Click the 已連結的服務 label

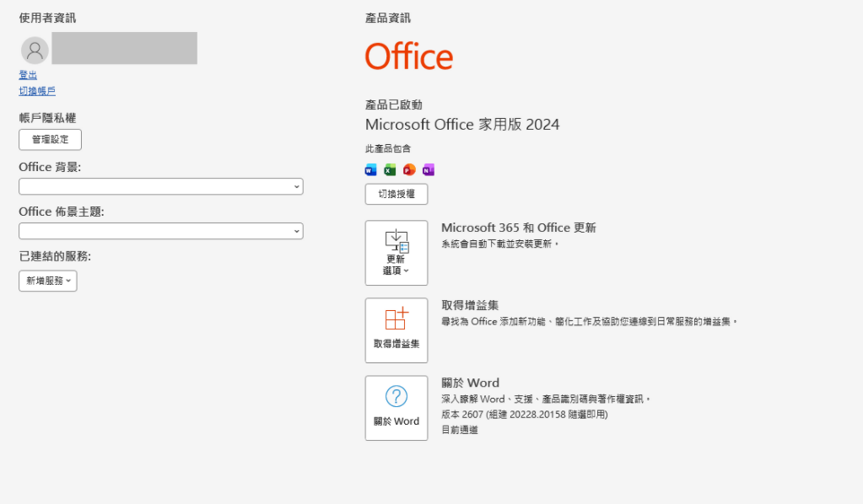(x=55, y=256)
